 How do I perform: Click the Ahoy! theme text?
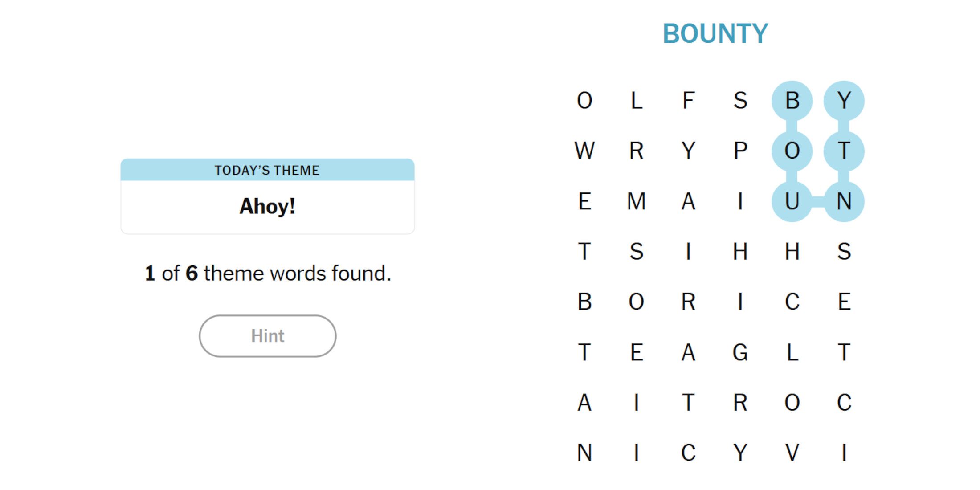tap(267, 206)
